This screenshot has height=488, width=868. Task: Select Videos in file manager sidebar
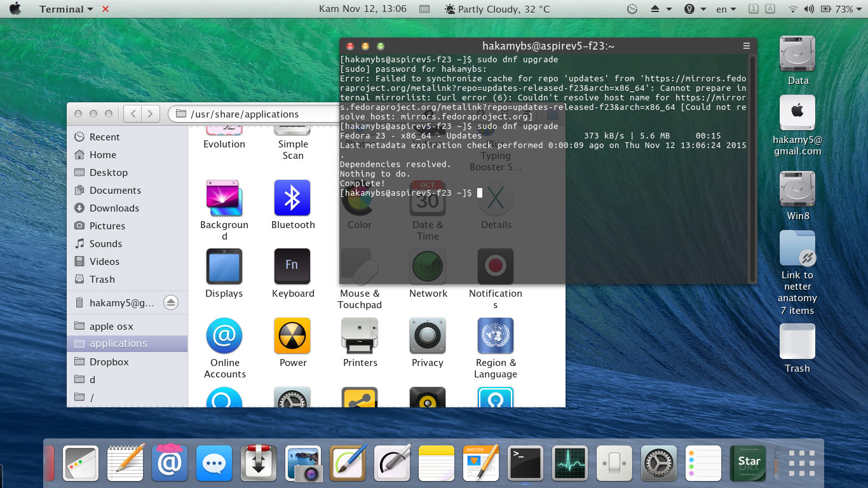pos(127,261)
